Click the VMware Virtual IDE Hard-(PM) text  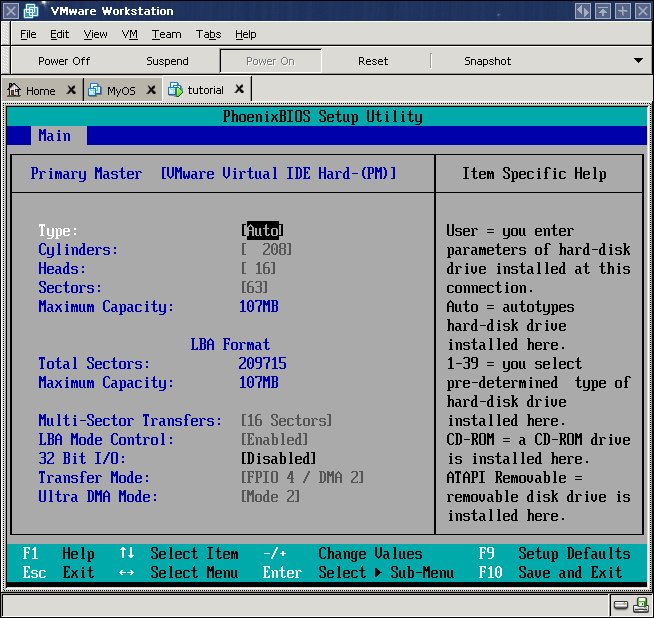[x=278, y=173]
